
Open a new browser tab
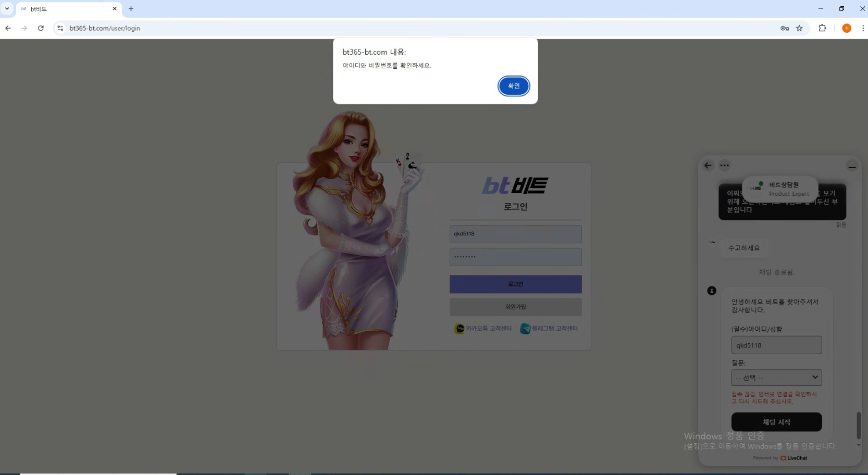[x=131, y=9]
